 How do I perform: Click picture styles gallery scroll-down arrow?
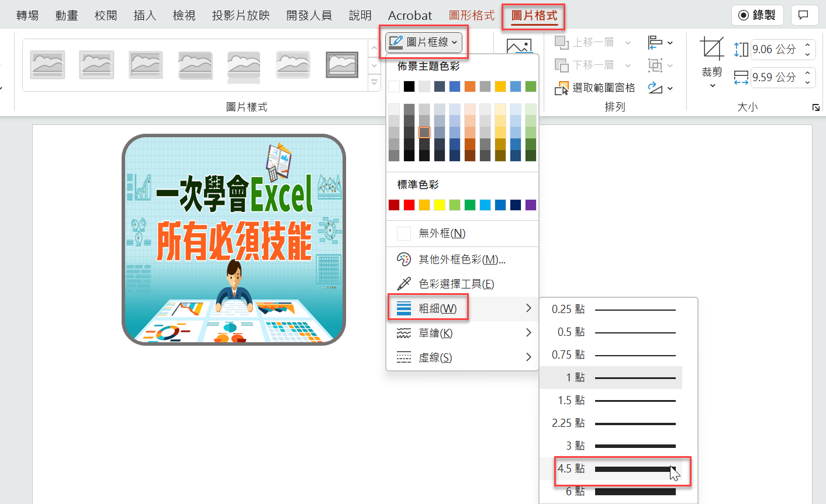pyautogui.click(x=375, y=65)
